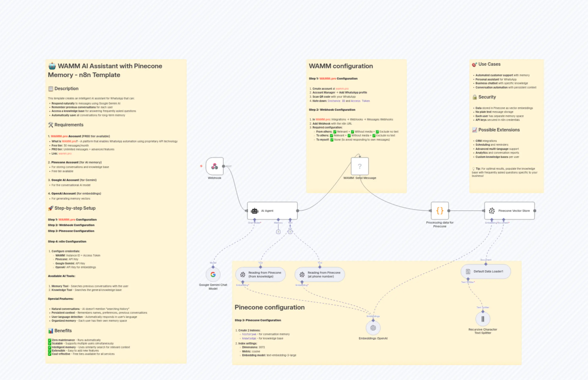Click the Webhook node icon
This screenshot has height=380, width=588.
click(x=214, y=166)
